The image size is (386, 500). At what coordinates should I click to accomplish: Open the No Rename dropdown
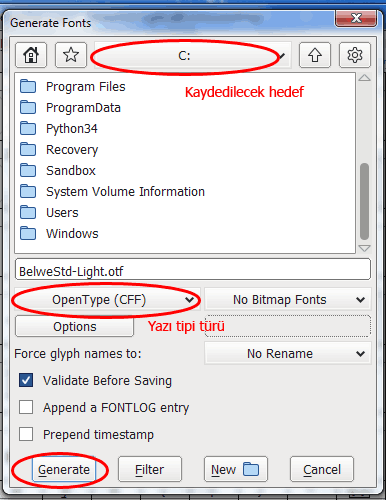click(288, 353)
